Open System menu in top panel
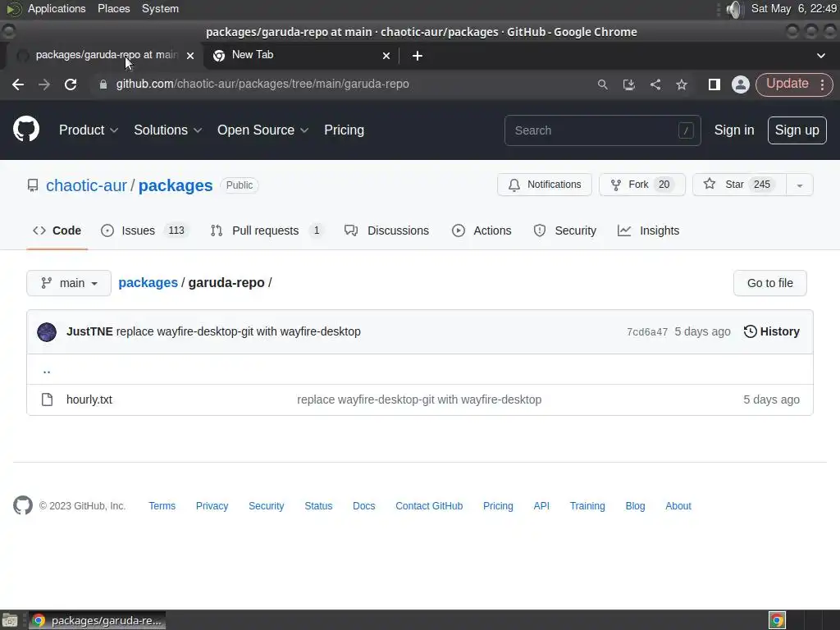840x630 pixels. [160, 8]
